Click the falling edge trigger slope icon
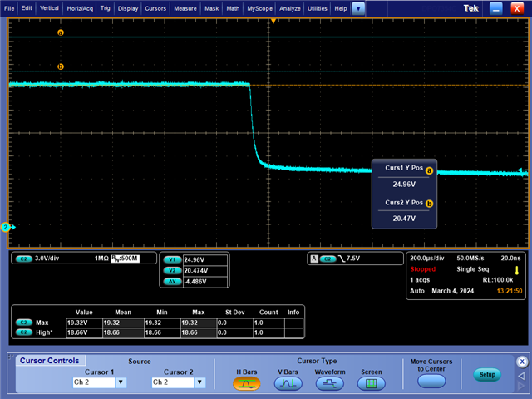The width and height of the screenshot is (532, 399). point(342,259)
